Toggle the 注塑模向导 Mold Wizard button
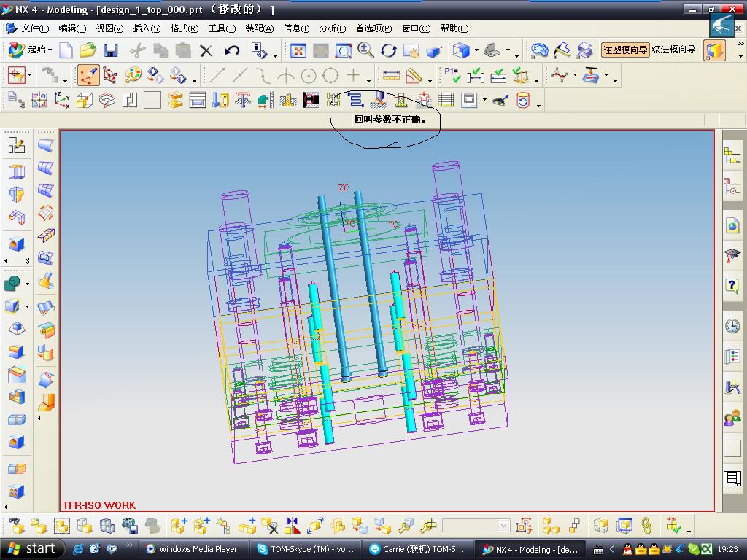The height and width of the screenshot is (560, 747). [x=624, y=50]
